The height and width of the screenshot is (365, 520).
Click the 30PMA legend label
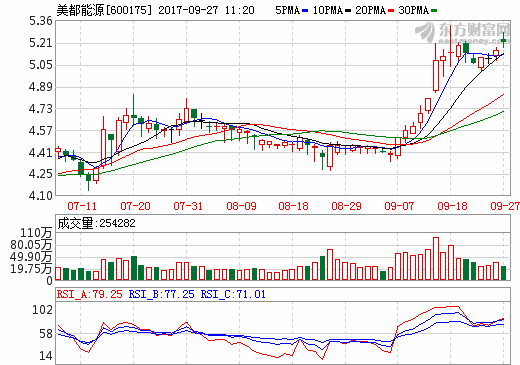tap(413, 10)
